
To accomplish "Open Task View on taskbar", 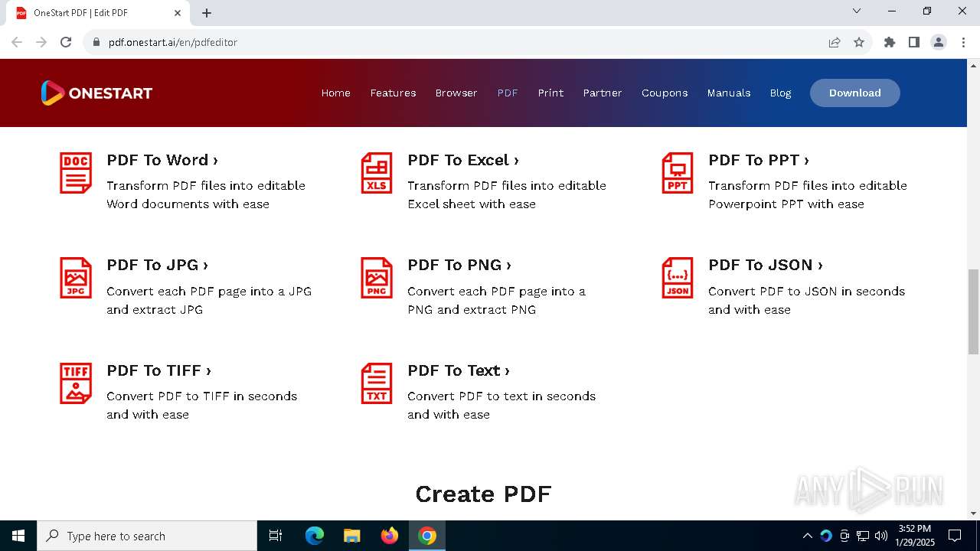I will click(x=276, y=536).
